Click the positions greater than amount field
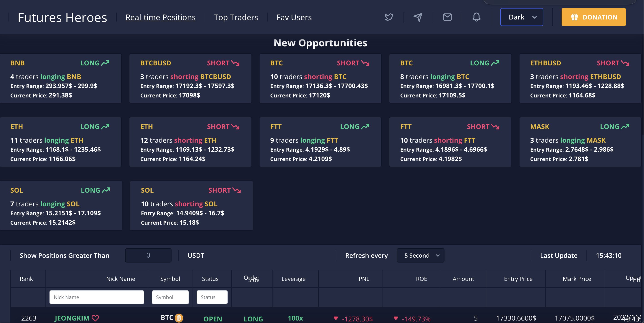Image resolution: width=644 pixels, height=323 pixels. (x=148, y=255)
